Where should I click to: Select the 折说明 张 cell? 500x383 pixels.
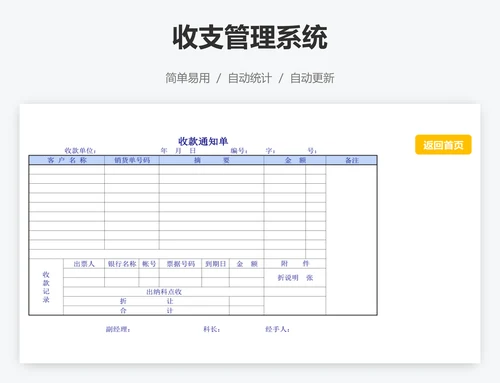(x=295, y=278)
